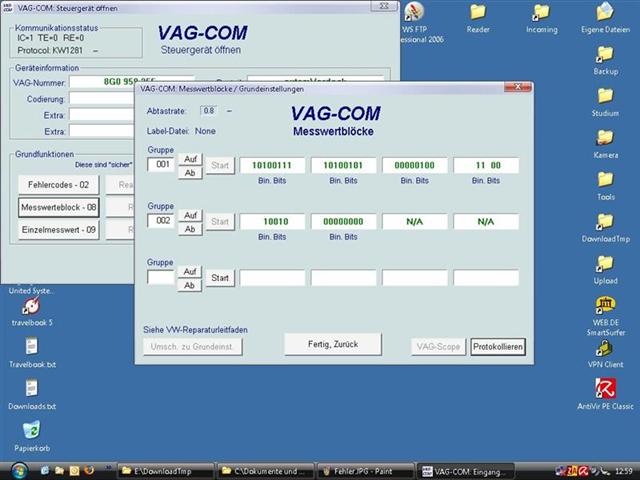This screenshot has width=640, height=480.
Task: Increase Gruppe 001 with Auf
Action: pos(190,159)
